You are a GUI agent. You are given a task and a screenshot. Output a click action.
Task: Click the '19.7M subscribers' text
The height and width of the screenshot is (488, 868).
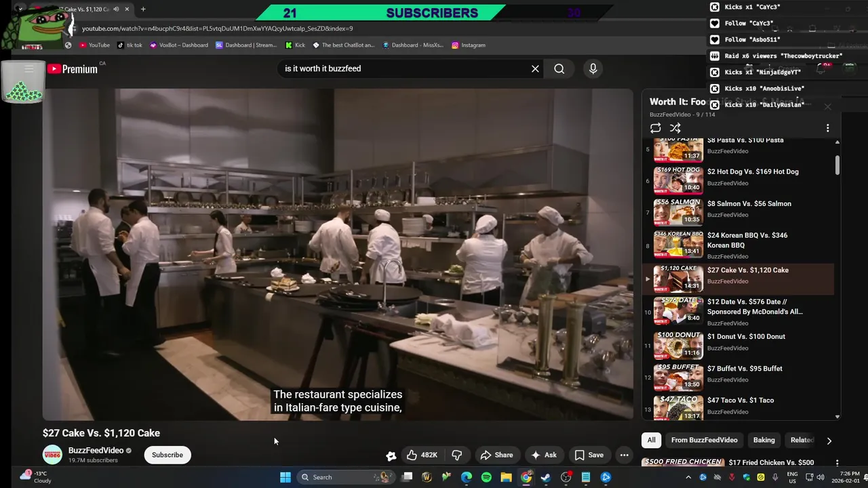(x=93, y=460)
